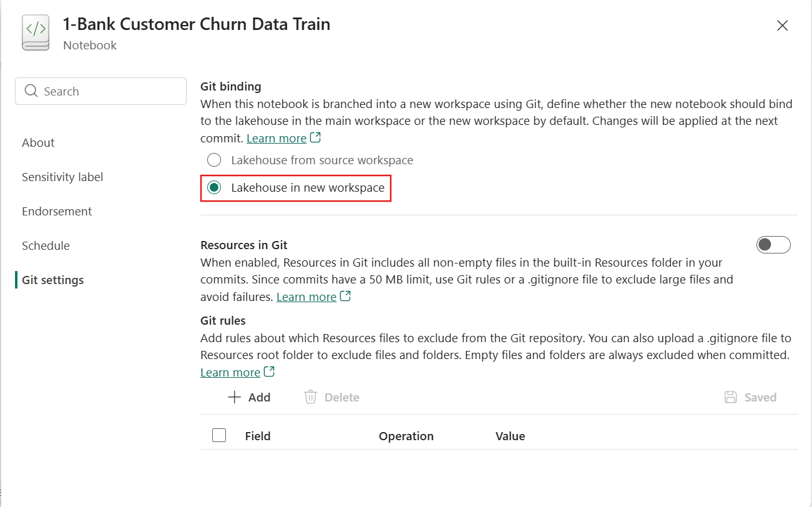The height and width of the screenshot is (507, 812).
Task: Select Lakehouse in new workspace option
Action: [x=214, y=188]
